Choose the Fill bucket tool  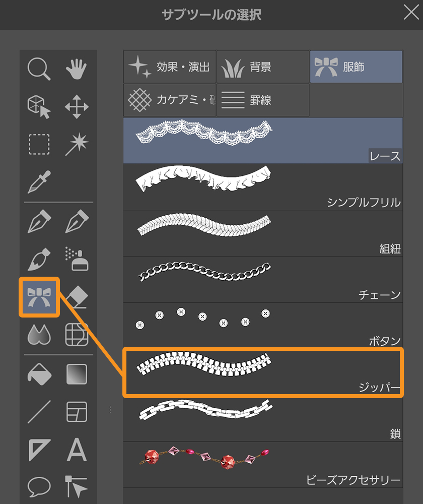pos(39,374)
